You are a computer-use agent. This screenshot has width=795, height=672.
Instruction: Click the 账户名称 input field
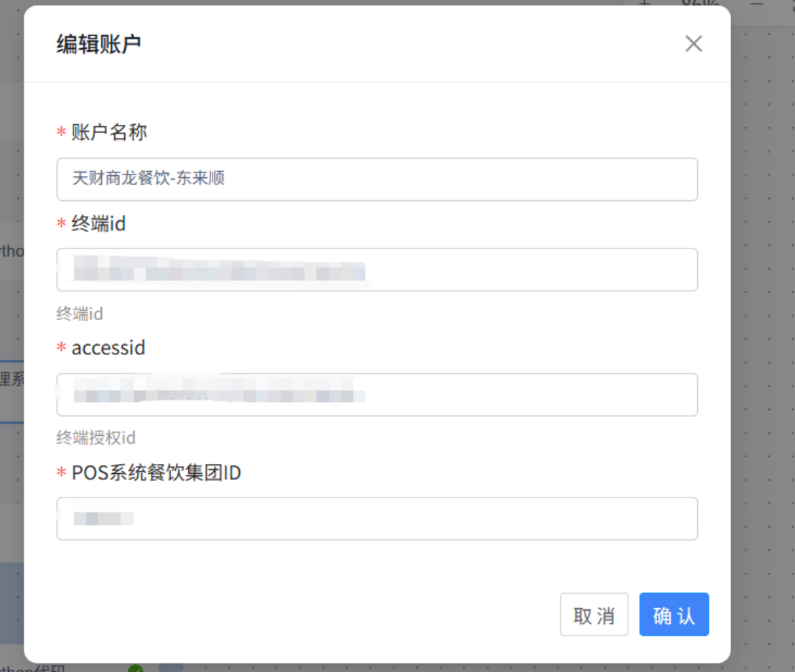[x=377, y=179]
